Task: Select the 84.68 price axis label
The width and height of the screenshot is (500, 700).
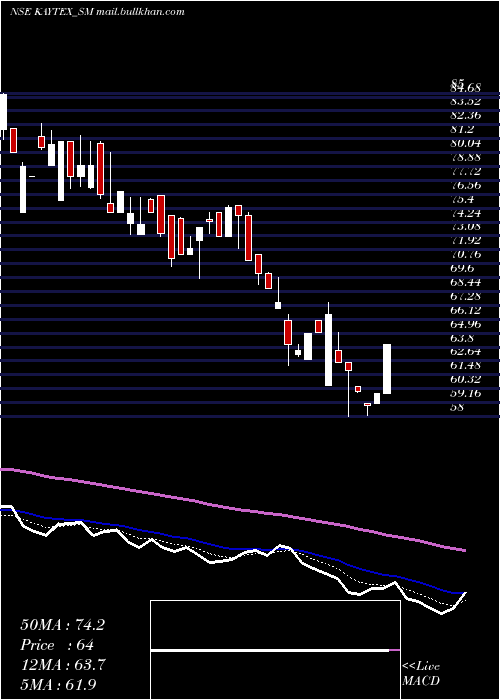Action: point(466,88)
